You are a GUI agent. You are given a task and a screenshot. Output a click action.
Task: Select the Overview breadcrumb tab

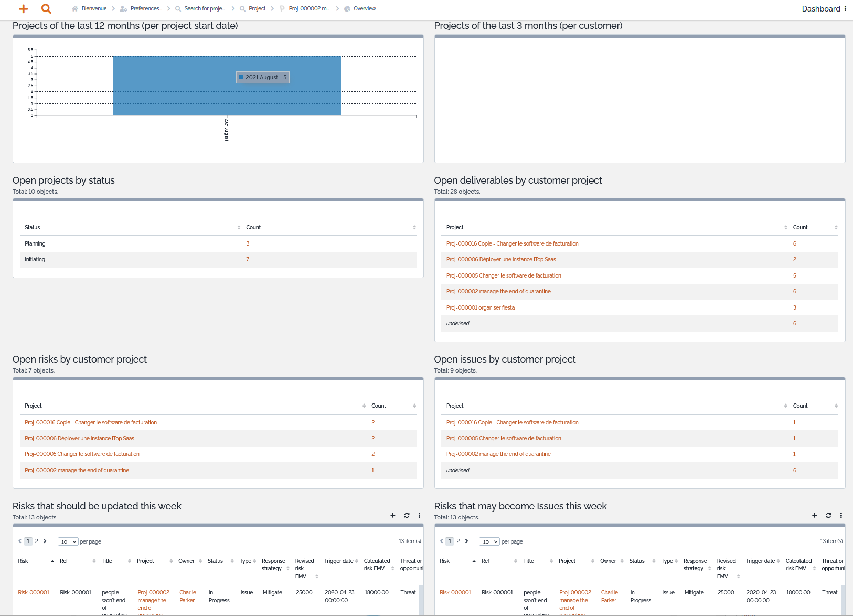(364, 8)
